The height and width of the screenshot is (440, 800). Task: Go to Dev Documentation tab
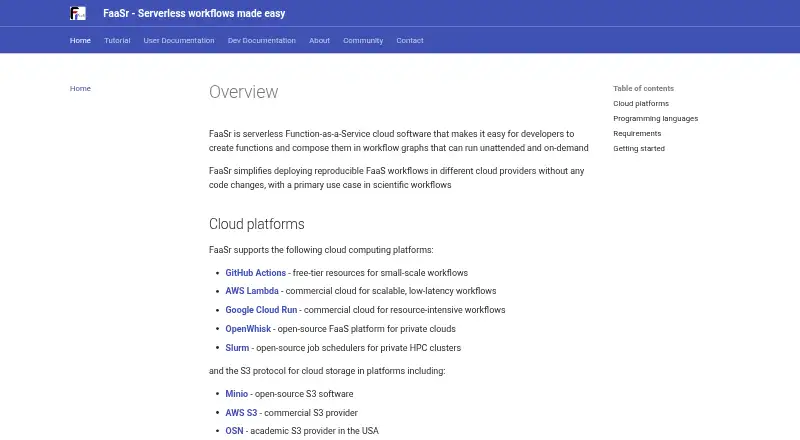(262, 40)
